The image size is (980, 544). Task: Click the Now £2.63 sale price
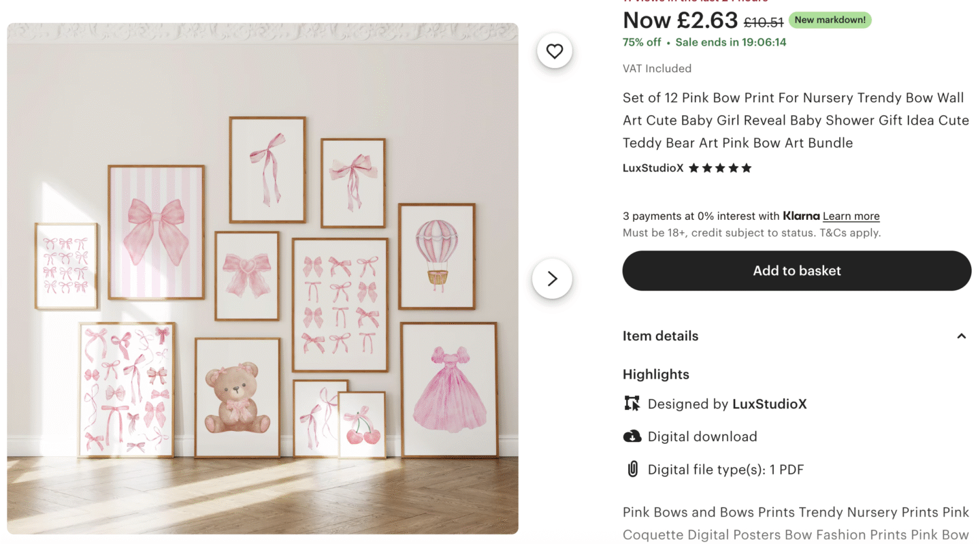(x=680, y=20)
